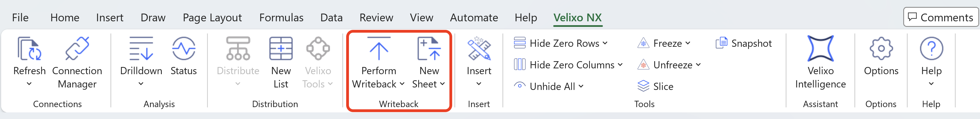Open the Status tool
The width and height of the screenshot is (980, 119).
(183, 49)
